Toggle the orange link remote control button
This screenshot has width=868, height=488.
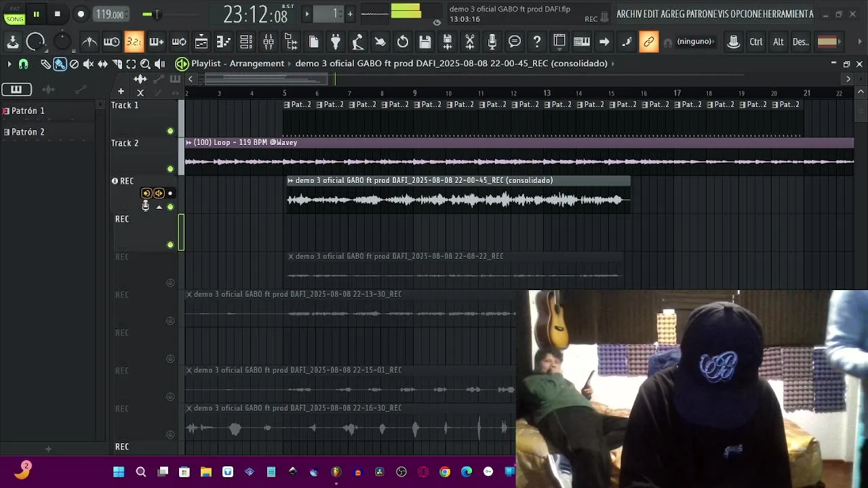tap(648, 42)
